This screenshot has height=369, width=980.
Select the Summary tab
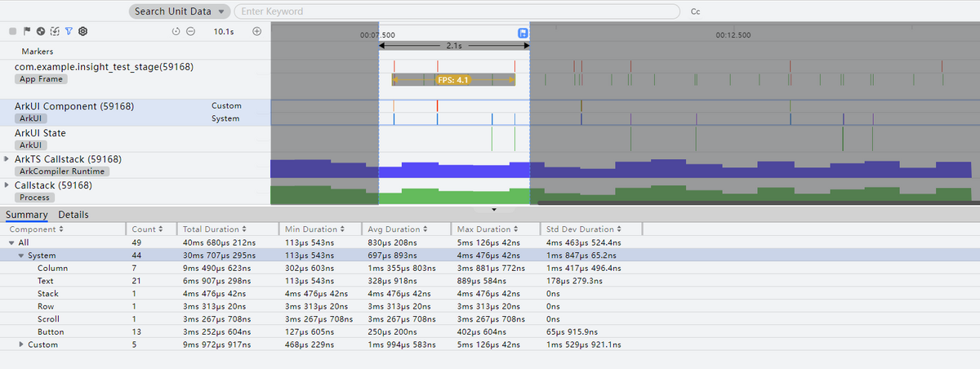tap(26, 215)
